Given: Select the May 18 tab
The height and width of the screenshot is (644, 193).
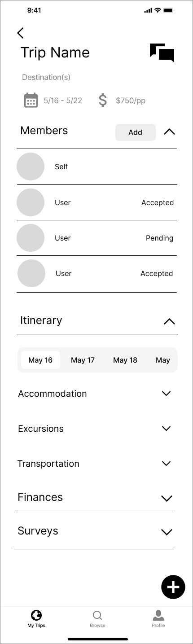Looking at the screenshot, I should tap(125, 360).
